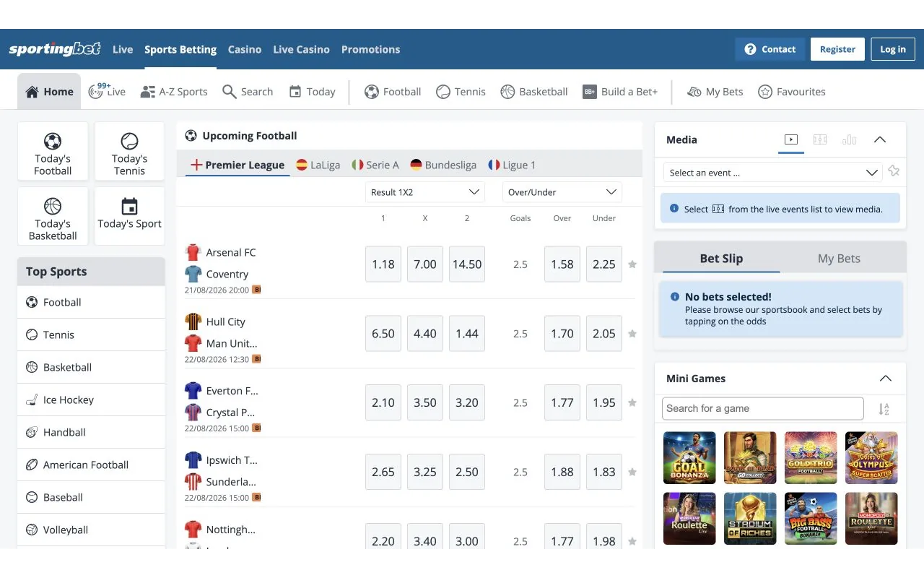Select the Premier League tab
This screenshot has width=924, height=578.
point(237,165)
